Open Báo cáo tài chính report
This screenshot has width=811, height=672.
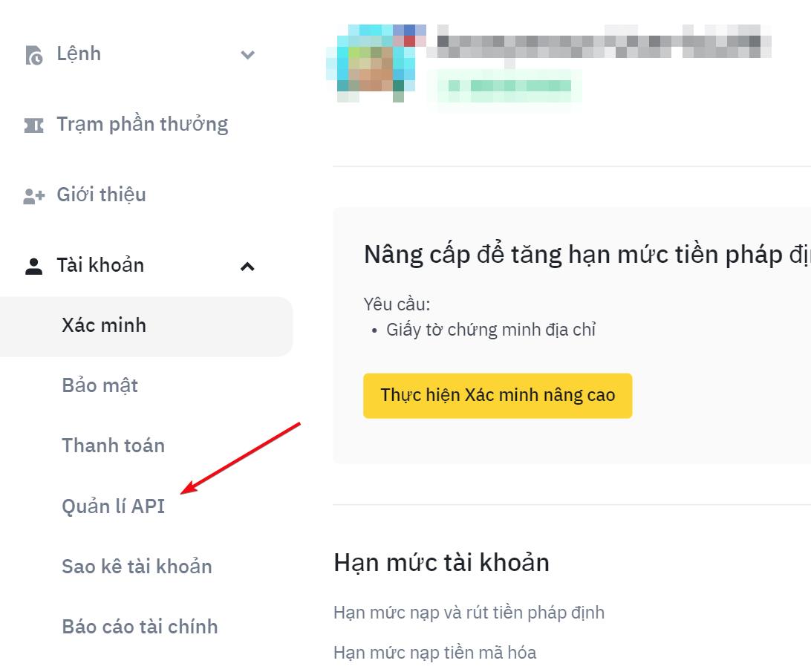coord(140,627)
